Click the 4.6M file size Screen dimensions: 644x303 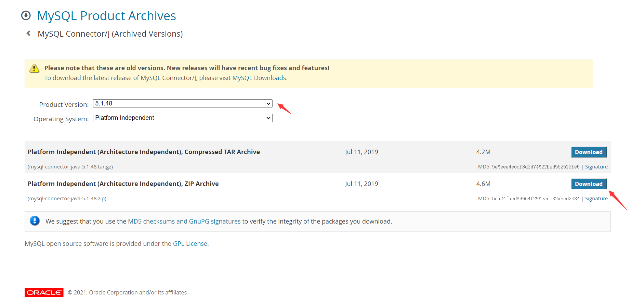coord(483,184)
